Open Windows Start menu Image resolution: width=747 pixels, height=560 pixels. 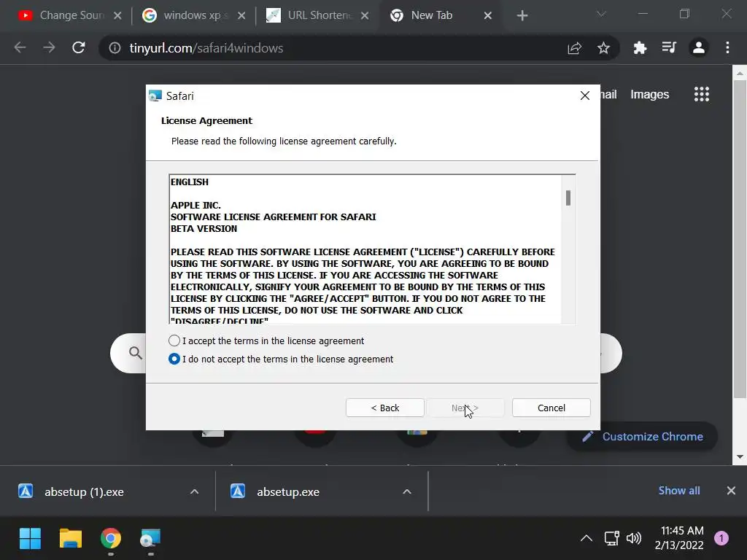[x=31, y=539]
